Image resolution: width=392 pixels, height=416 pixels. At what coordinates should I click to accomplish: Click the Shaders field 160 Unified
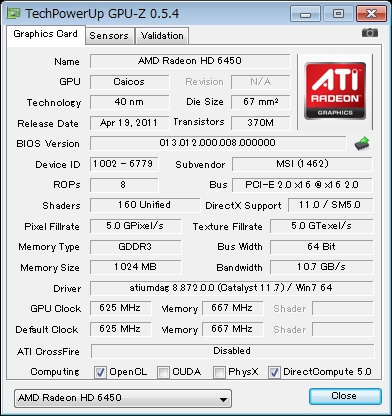tap(145, 205)
